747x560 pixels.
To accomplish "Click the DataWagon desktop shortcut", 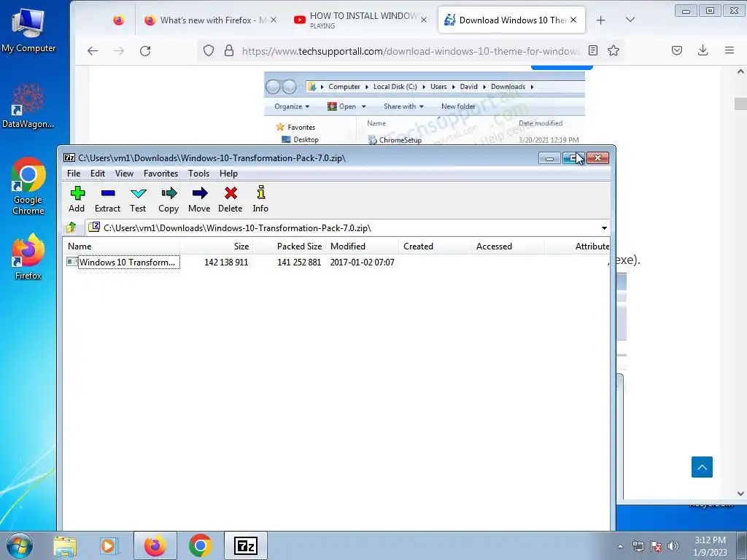I will pos(28,106).
